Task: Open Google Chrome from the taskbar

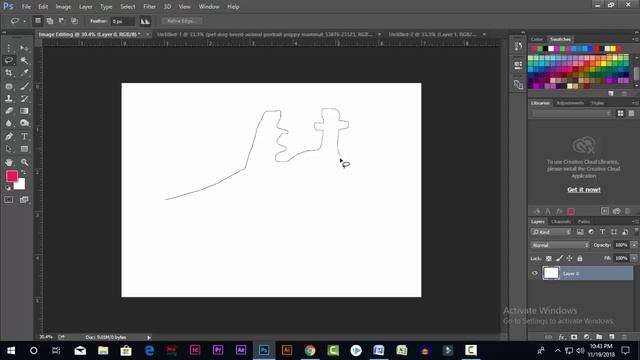Action: pos(310,350)
